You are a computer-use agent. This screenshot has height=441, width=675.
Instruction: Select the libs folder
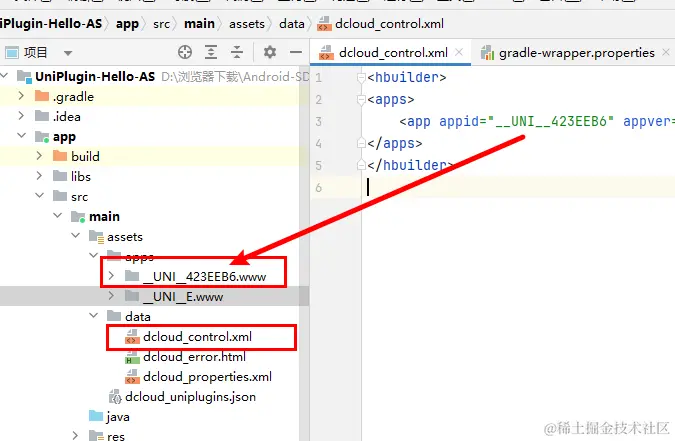71,176
